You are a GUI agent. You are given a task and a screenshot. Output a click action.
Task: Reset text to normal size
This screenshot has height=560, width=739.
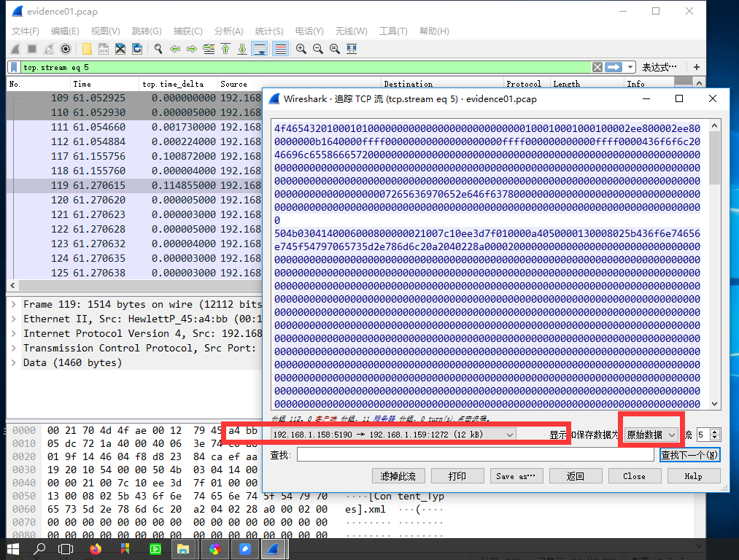(335, 49)
